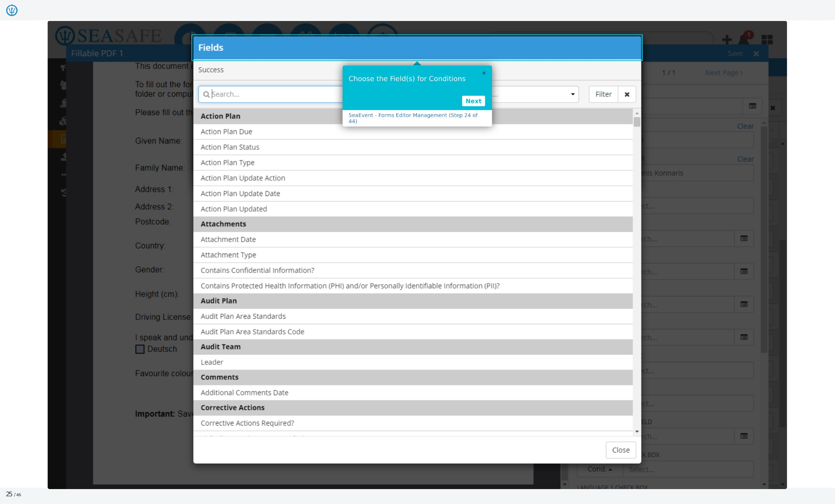
Task: Click the Fillable PDF 1 window title
Action: [97, 53]
